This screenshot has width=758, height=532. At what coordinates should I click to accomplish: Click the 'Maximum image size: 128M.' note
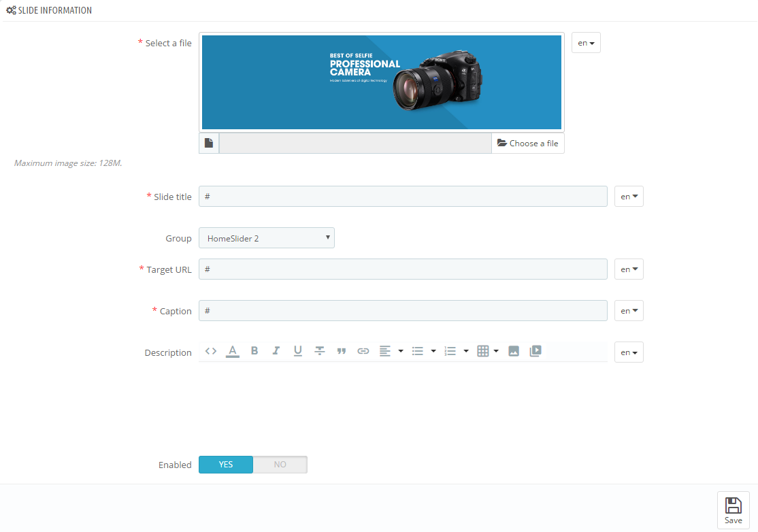pyautogui.click(x=68, y=163)
